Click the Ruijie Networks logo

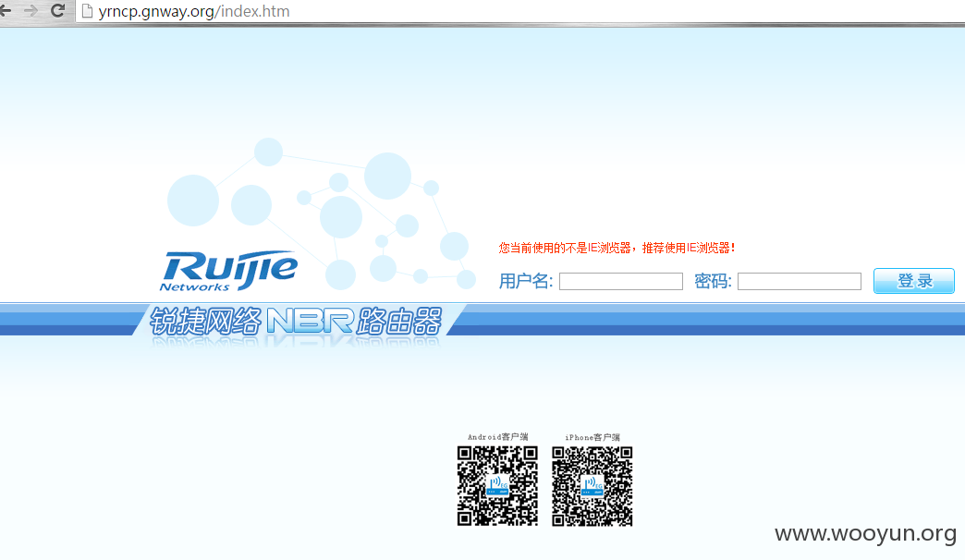tap(228, 270)
